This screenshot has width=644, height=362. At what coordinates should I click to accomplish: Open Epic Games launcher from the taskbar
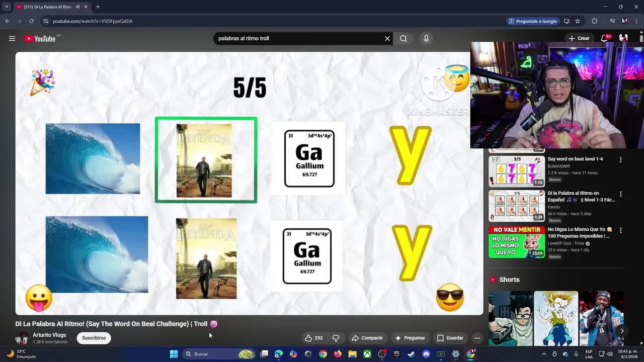396,354
